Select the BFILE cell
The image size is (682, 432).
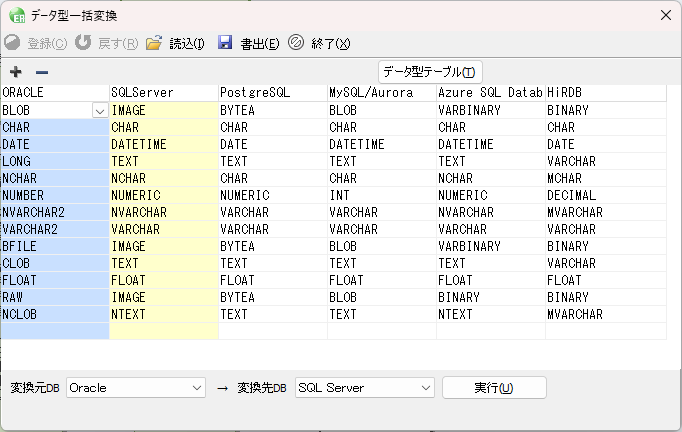[x=55, y=246]
